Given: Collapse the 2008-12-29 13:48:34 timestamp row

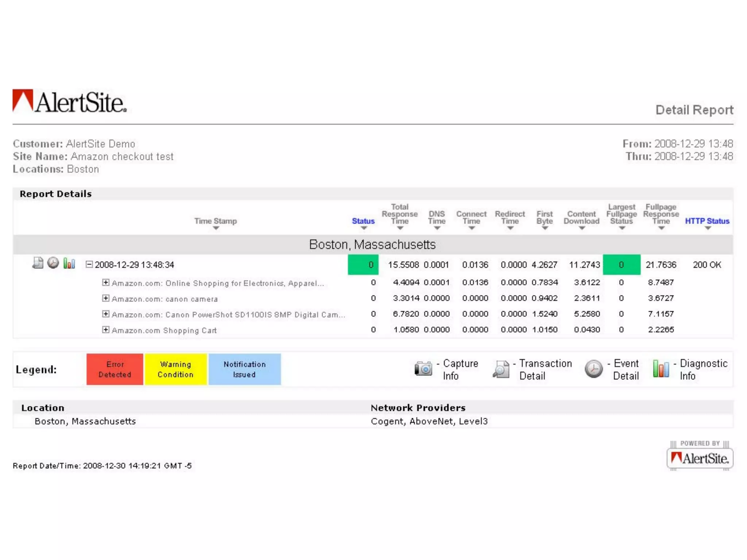Looking at the screenshot, I should (x=89, y=264).
